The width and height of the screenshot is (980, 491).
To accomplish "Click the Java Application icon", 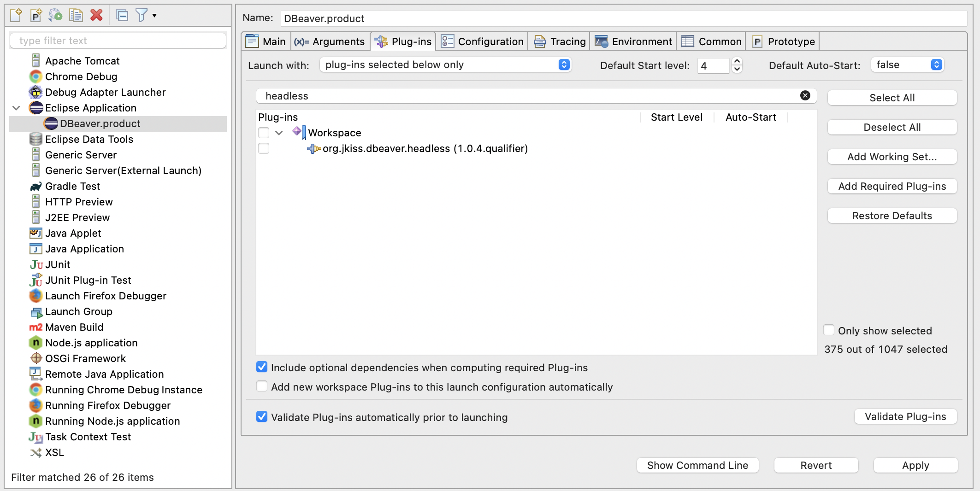I will pyautogui.click(x=36, y=249).
